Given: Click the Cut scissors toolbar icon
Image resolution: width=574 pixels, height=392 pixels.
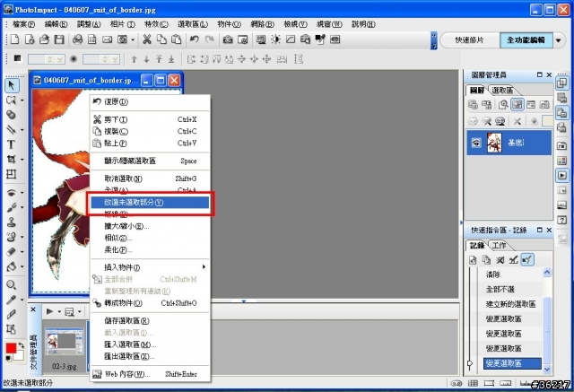Looking at the screenshot, I should (147, 39).
